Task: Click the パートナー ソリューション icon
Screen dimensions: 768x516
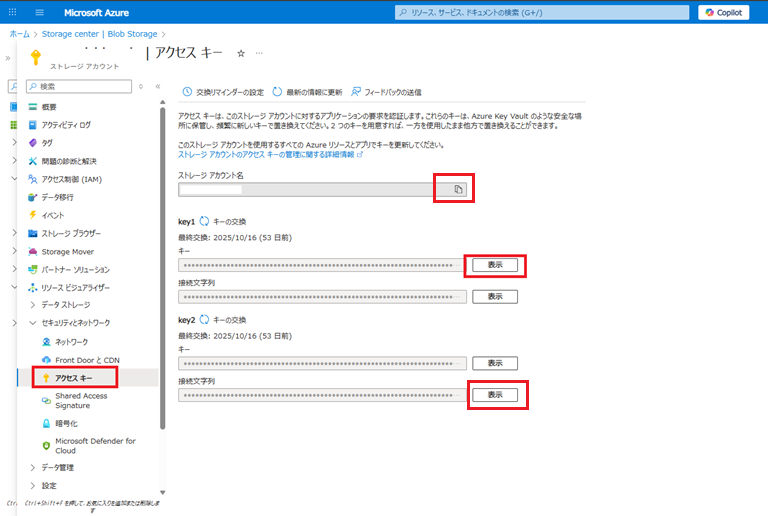Action: pos(33,269)
